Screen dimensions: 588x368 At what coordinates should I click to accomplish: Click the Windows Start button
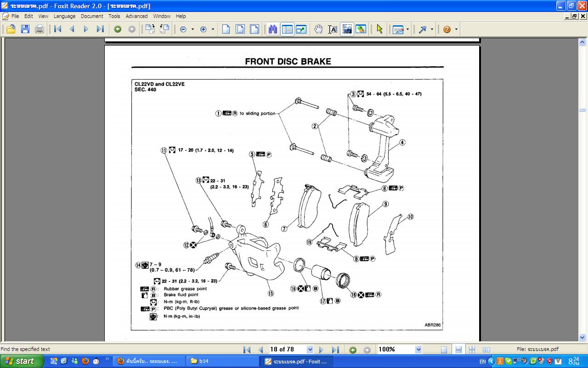pyautogui.click(x=21, y=361)
